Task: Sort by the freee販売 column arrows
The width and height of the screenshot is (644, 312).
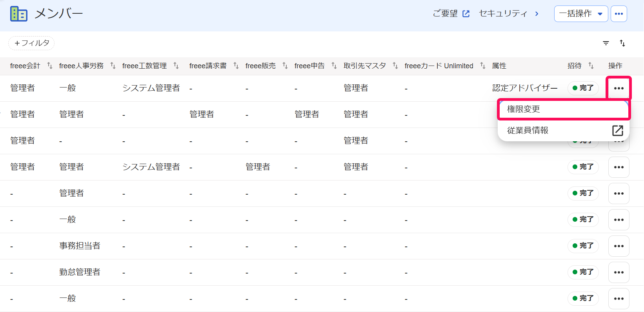Action: [x=285, y=66]
